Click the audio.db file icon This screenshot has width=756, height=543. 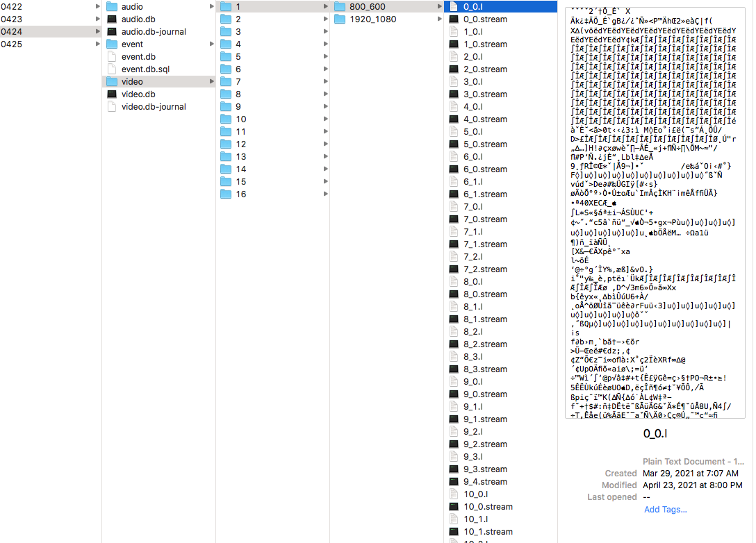[x=112, y=19]
